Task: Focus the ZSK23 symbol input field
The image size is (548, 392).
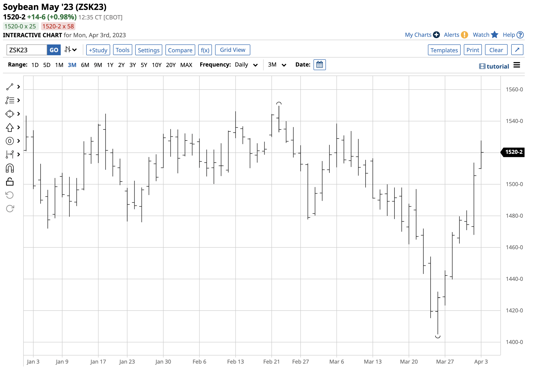Action: [x=27, y=50]
